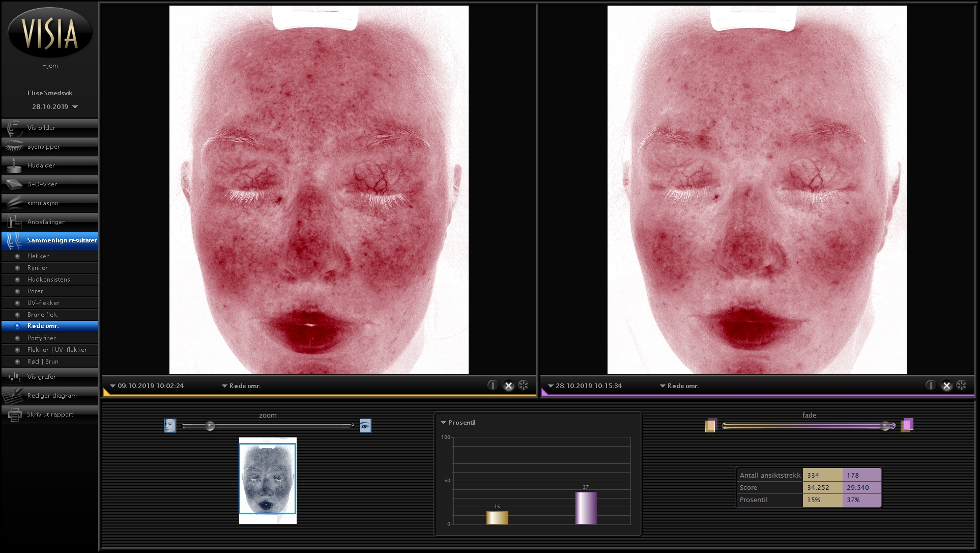
Task: Close the left image panel
Action: (x=508, y=385)
